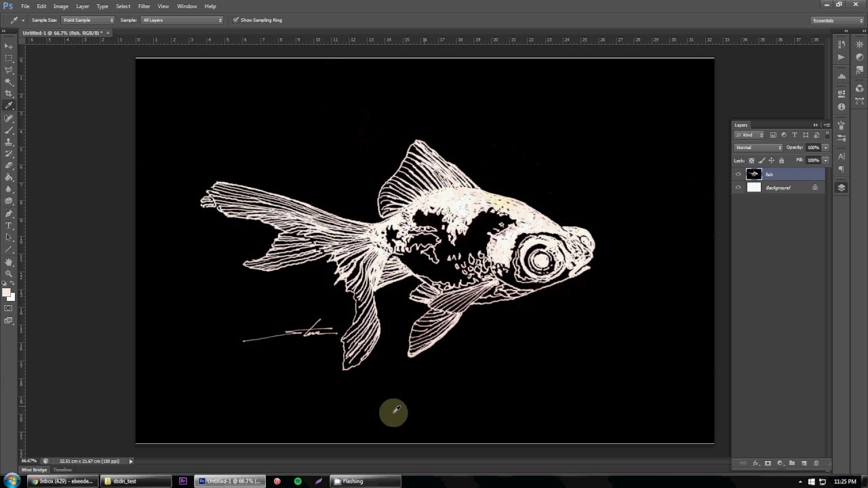Click the Windows Start button

tap(12, 481)
